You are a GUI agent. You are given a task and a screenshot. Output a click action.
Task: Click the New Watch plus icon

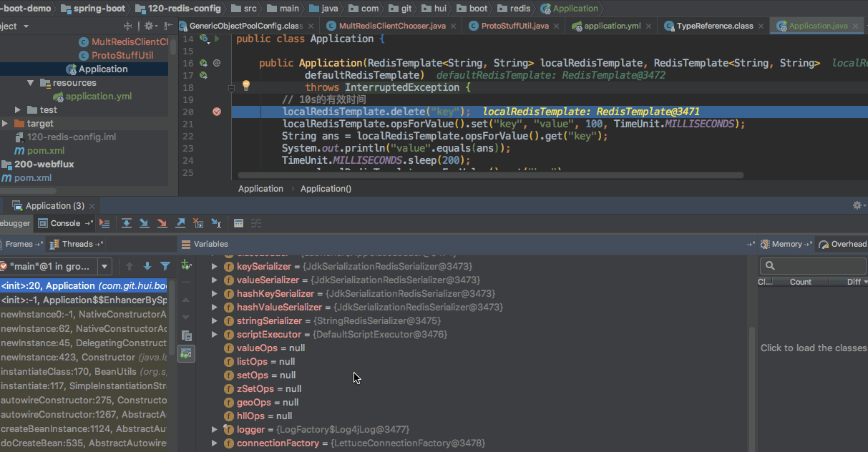[x=186, y=265]
